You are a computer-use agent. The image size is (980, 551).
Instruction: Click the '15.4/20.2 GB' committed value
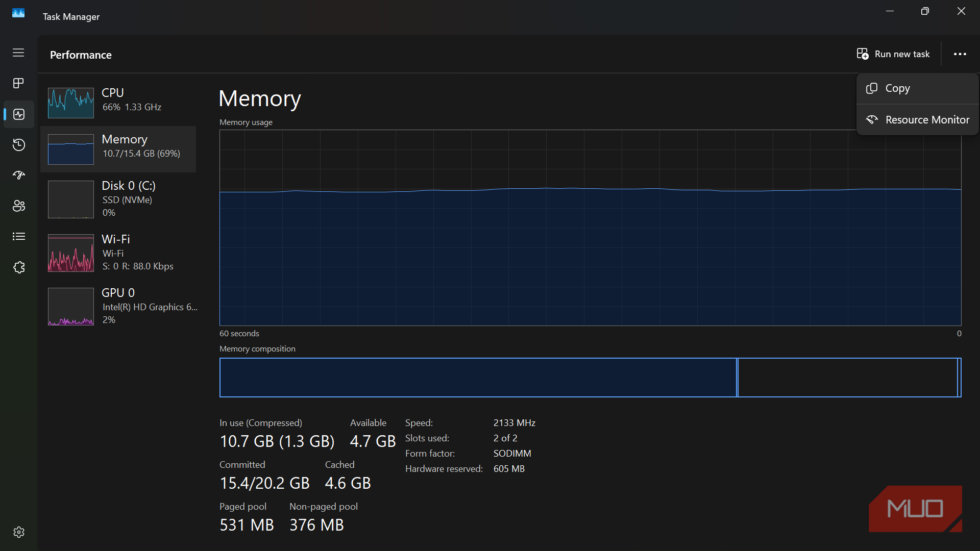pos(264,483)
